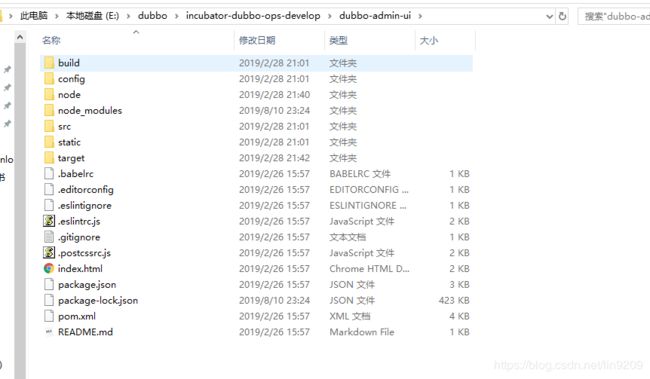
Task: Open the address bar history dropdown
Action: (550, 16)
